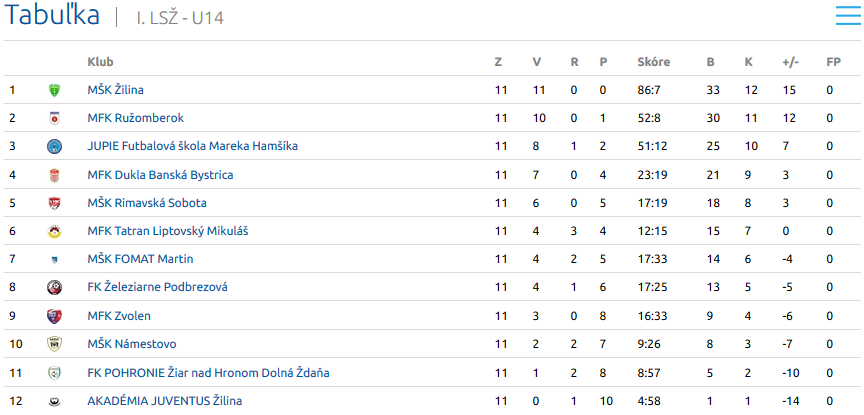864x415 pixels.
Task: Click the Tatran Liptovský Mikuláš crest
Action: point(55,231)
